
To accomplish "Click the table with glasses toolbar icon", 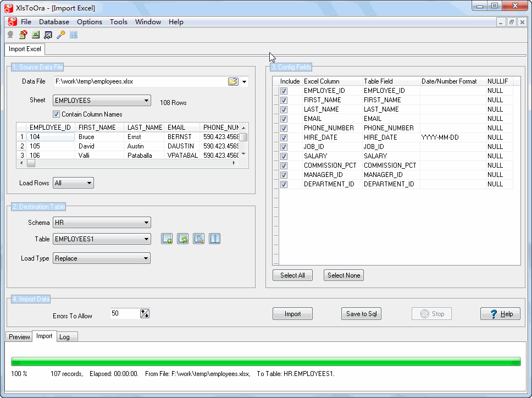I will point(48,35).
